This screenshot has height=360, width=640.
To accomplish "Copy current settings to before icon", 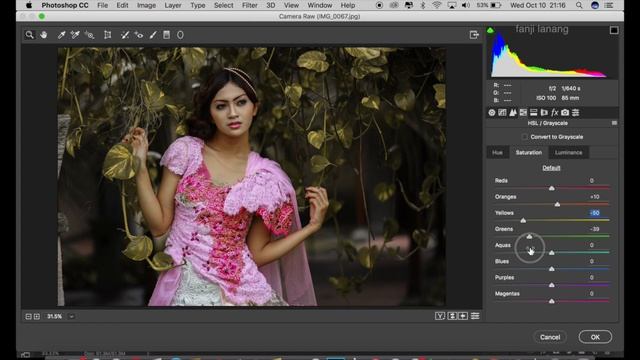I will click(463, 316).
